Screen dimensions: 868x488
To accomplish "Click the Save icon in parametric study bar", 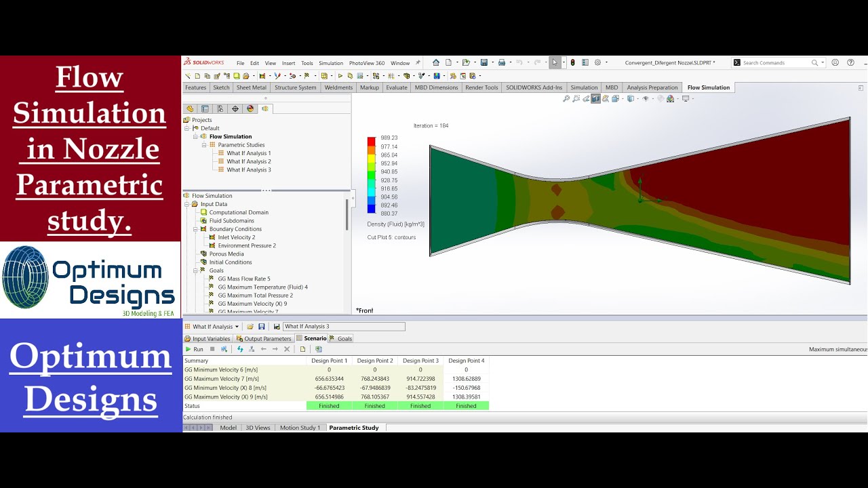I will coord(261,327).
